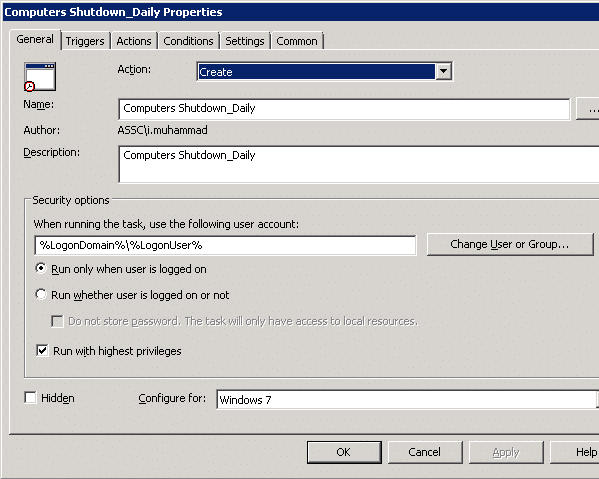
Task: Switch to the Triggers tab
Action: 85,41
